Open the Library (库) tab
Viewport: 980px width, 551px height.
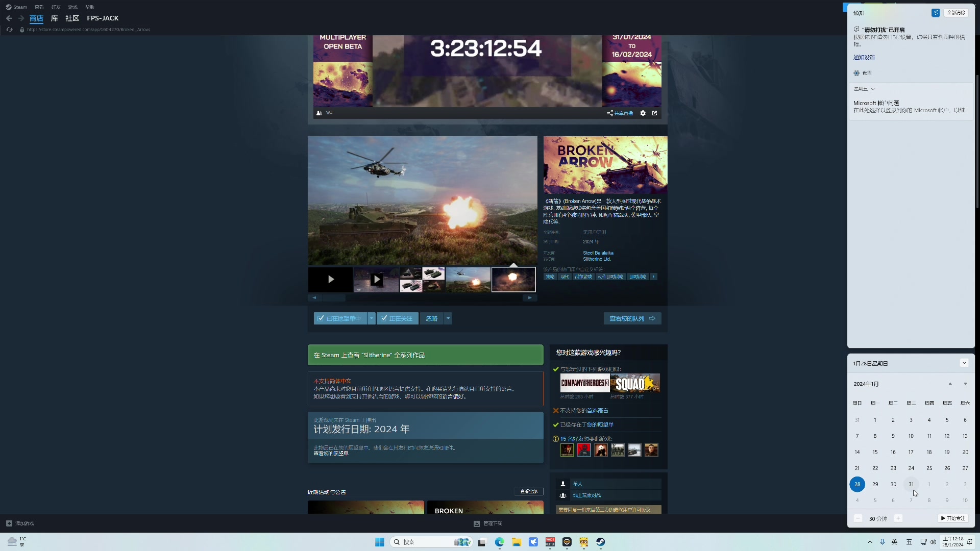tap(54, 18)
